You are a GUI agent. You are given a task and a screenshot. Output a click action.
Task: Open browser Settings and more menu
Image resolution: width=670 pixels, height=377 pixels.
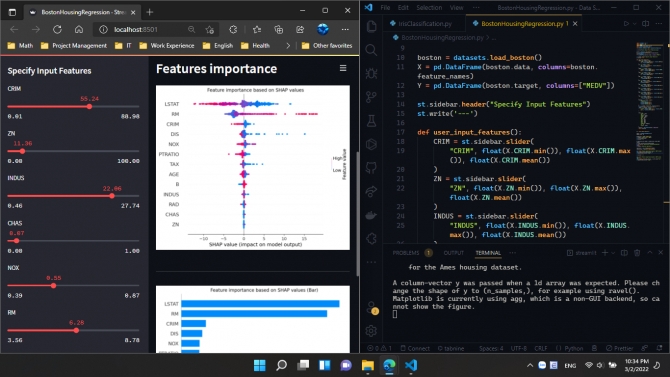[345, 29]
